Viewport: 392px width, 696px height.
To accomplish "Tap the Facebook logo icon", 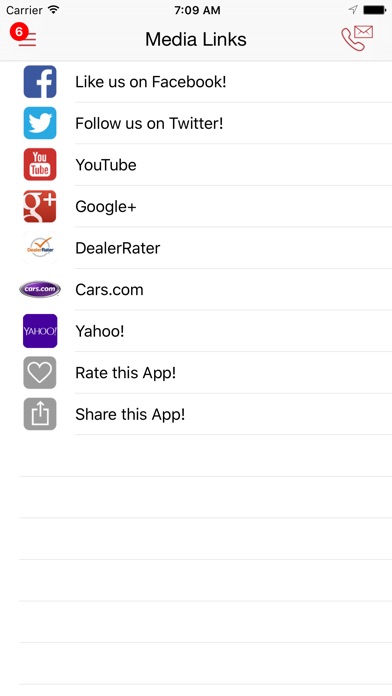I will tap(40, 82).
